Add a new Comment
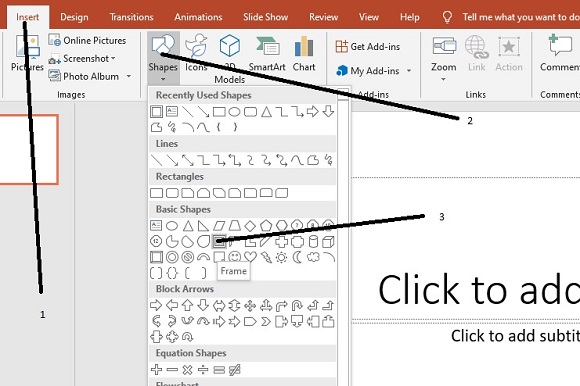Image resolution: width=580 pixels, height=386 pixels. 560,53
